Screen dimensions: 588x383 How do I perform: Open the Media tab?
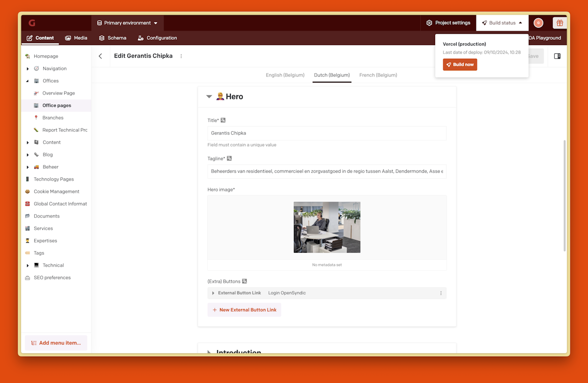pos(76,38)
